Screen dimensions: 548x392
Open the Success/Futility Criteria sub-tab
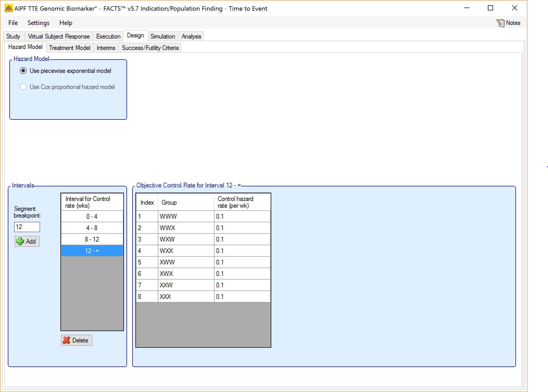[150, 48]
